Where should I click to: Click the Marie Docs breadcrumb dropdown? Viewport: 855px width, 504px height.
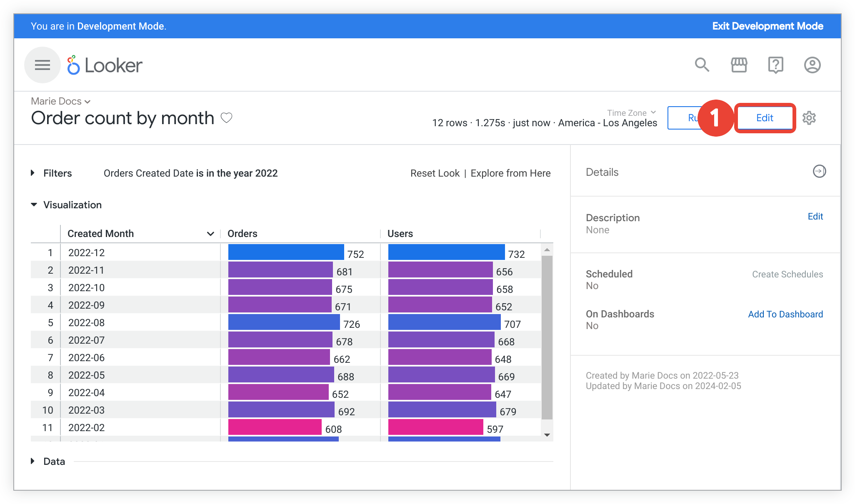60,101
